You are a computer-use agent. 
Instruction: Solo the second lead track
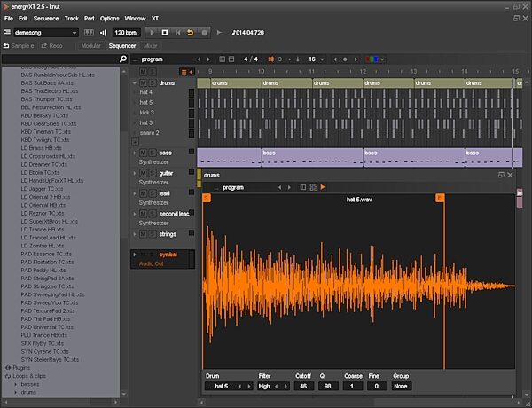click(x=153, y=214)
